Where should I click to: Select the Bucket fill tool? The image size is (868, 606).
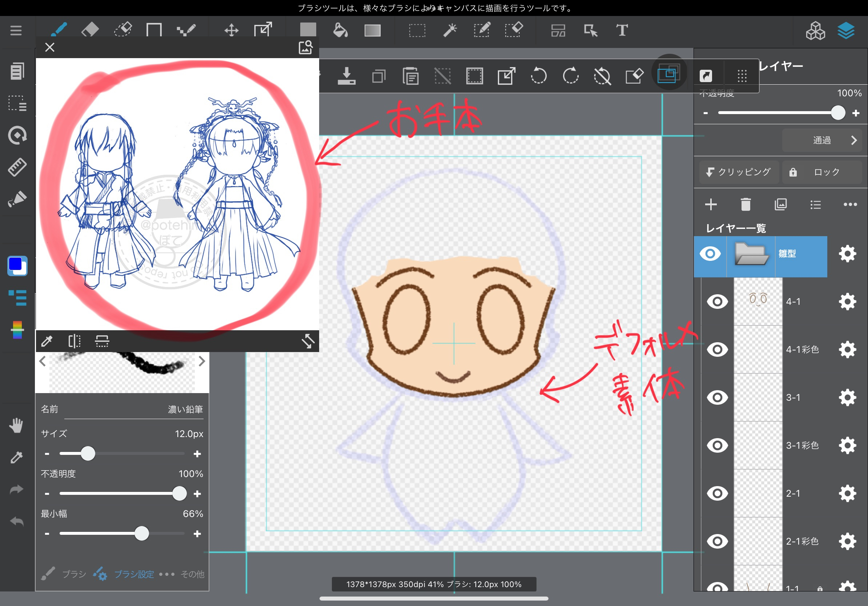[340, 30]
